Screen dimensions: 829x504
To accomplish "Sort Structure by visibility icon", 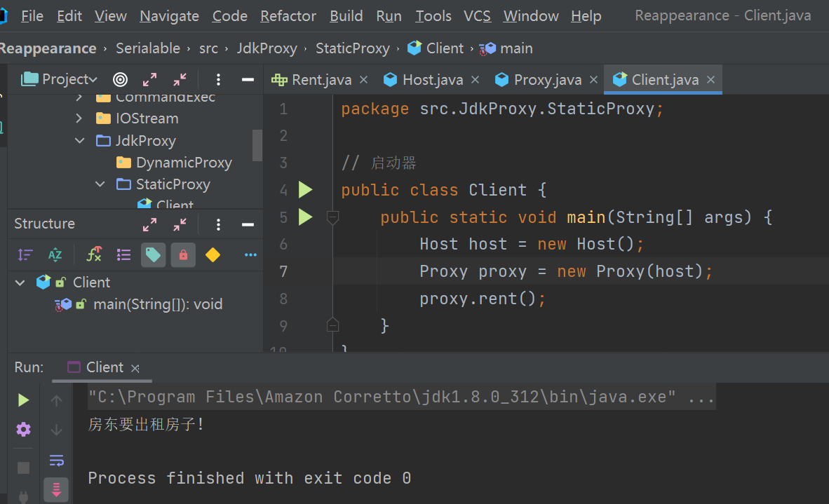I will point(25,255).
